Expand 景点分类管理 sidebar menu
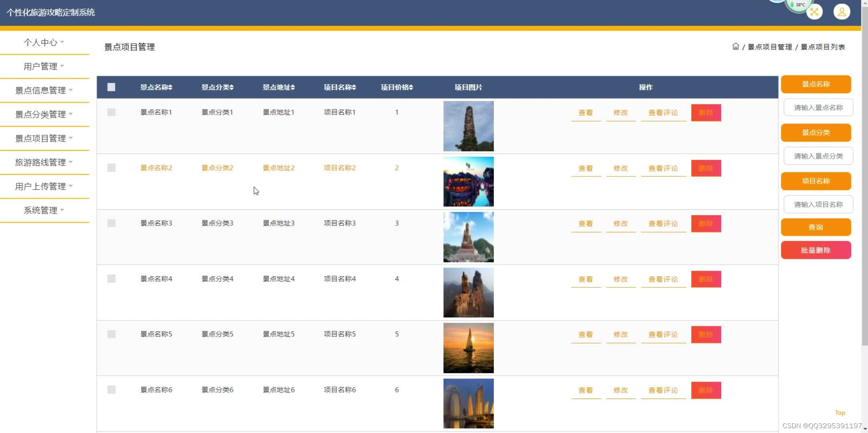Screen dimensions: 868x433 point(44,115)
